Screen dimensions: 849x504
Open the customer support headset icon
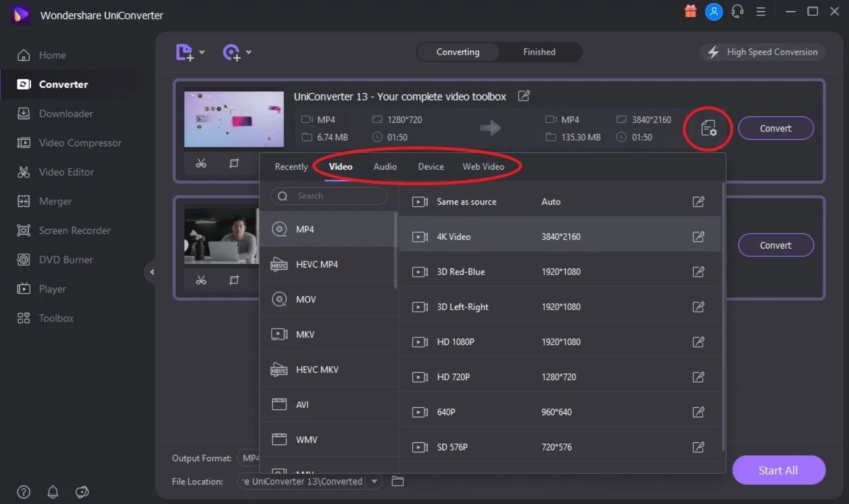click(737, 11)
